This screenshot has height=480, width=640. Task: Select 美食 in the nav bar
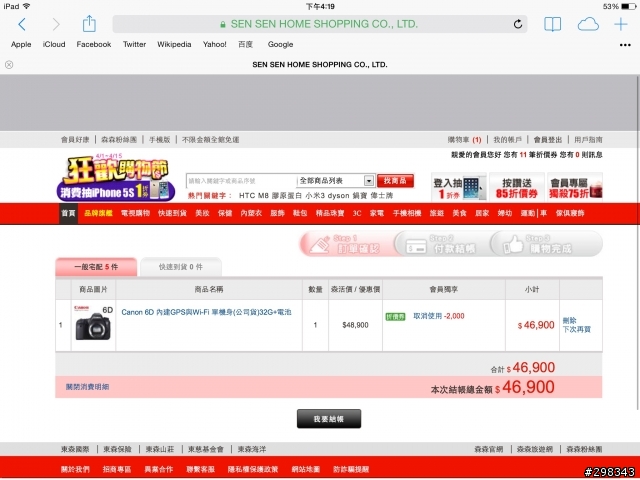tap(459, 213)
